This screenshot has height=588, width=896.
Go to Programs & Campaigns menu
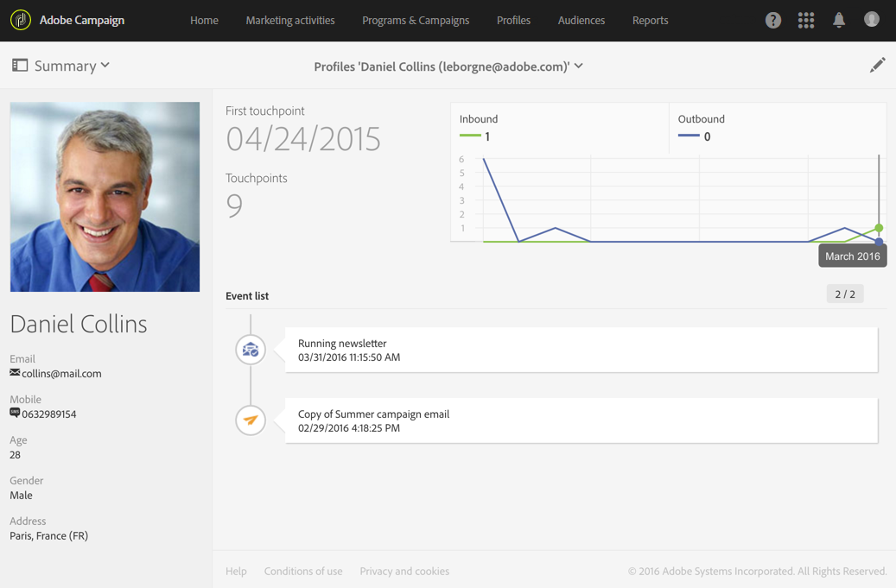pos(416,21)
